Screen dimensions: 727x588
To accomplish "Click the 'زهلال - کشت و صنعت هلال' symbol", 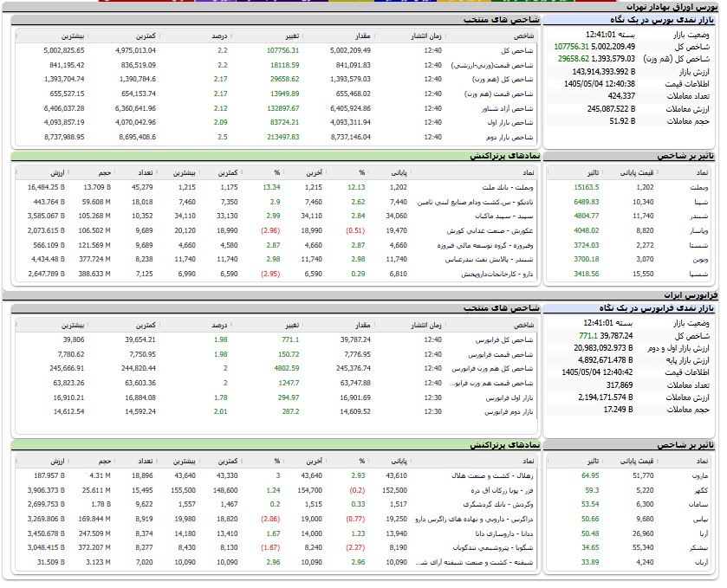I will click(492, 476).
